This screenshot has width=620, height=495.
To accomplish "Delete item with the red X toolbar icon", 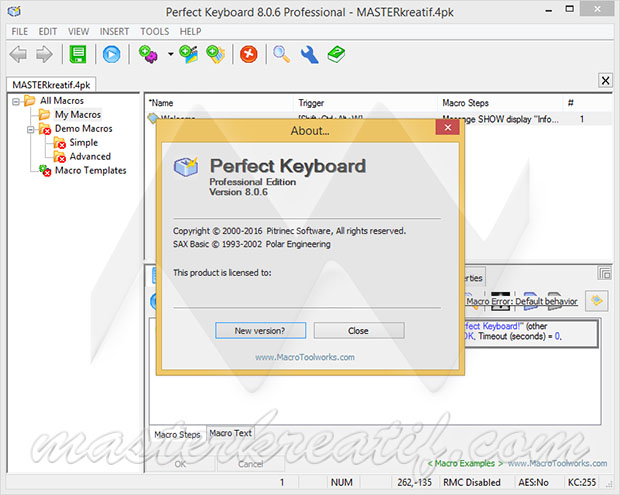I will [x=249, y=54].
